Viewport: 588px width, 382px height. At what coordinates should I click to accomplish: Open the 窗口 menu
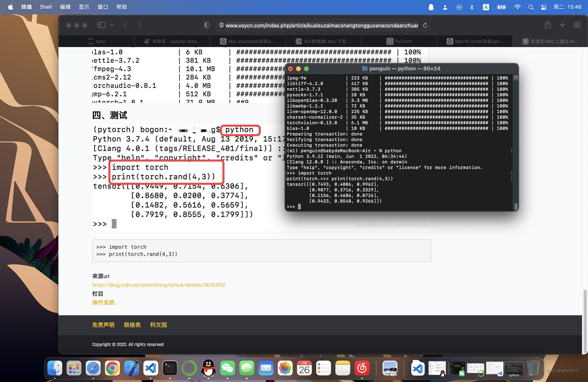[x=103, y=7]
